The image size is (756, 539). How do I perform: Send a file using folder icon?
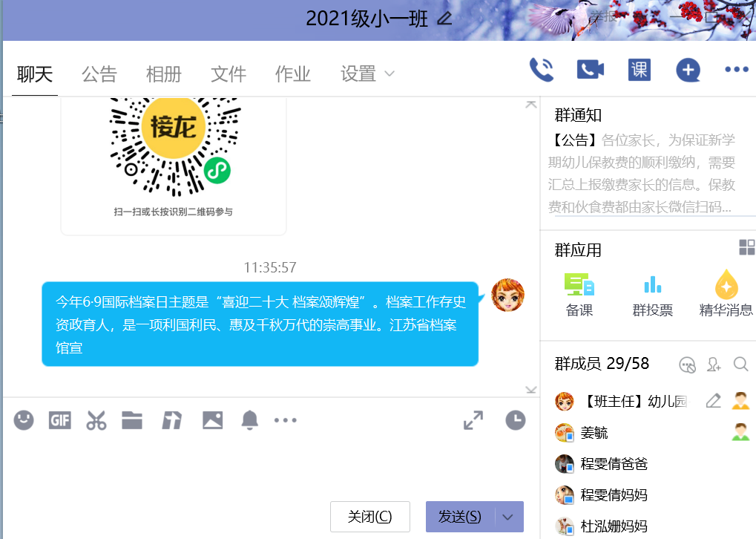pyautogui.click(x=131, y=420)
